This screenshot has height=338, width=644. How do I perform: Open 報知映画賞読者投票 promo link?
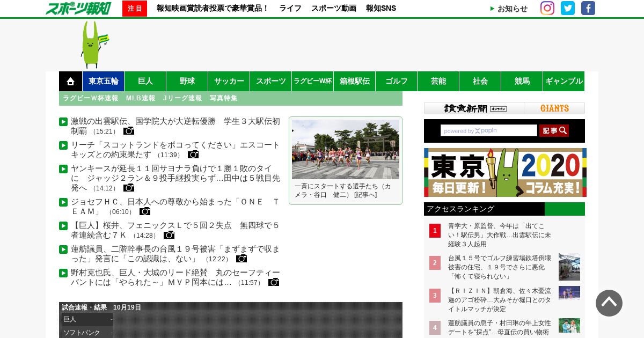tap(213, 9)
